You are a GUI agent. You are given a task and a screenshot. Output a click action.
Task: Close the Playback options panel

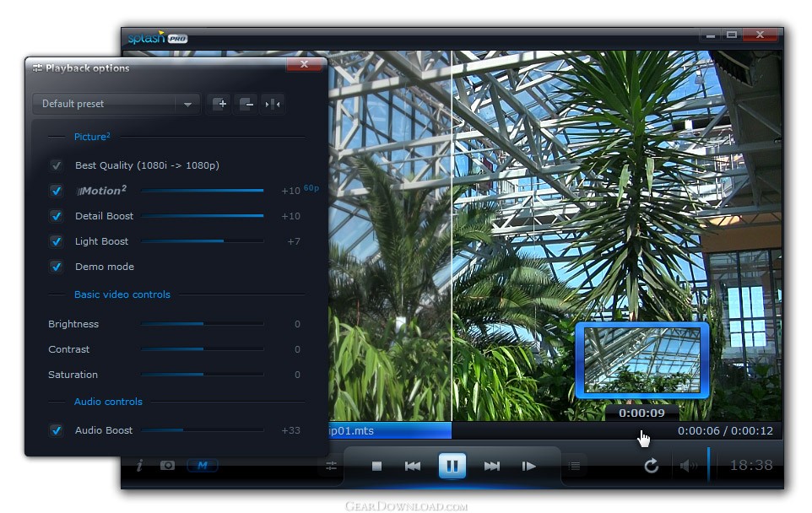[x=305, y=64]
